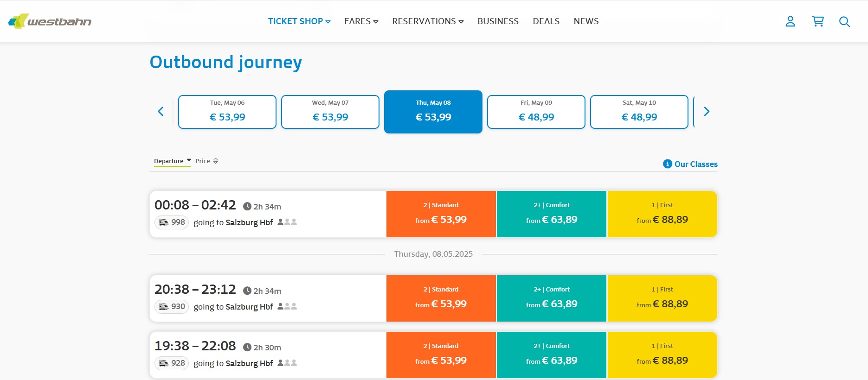Open Our Classes link

[696, 164]
